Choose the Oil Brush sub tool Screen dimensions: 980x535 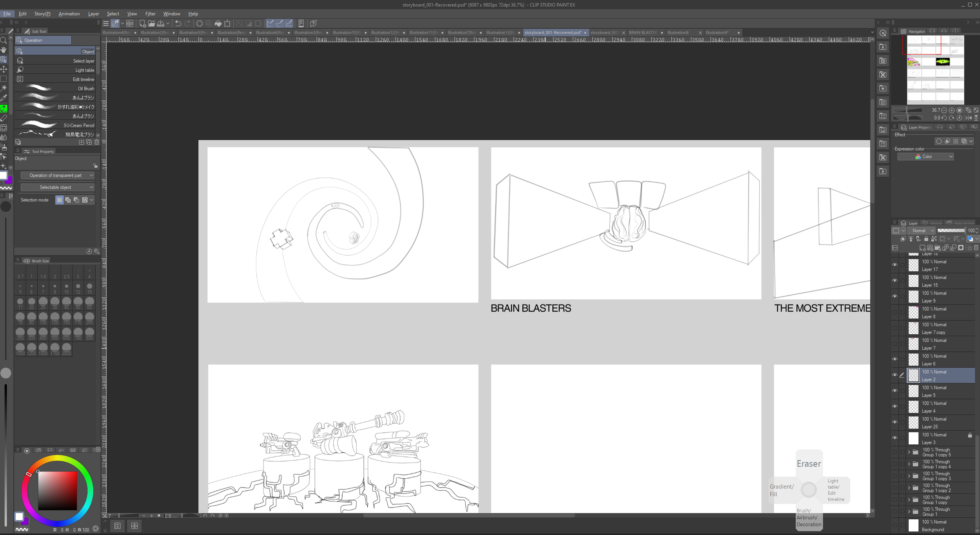55,89
